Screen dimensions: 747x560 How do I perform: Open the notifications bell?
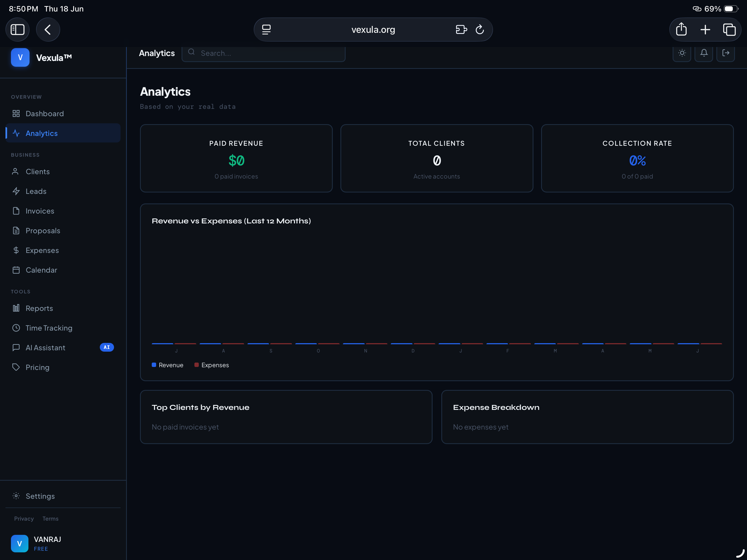[x=704, y=53]
